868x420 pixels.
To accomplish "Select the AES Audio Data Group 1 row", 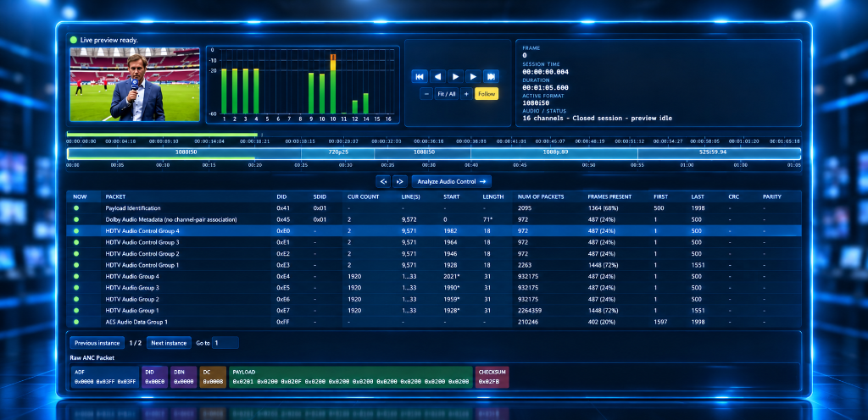I will click(434, 322).
